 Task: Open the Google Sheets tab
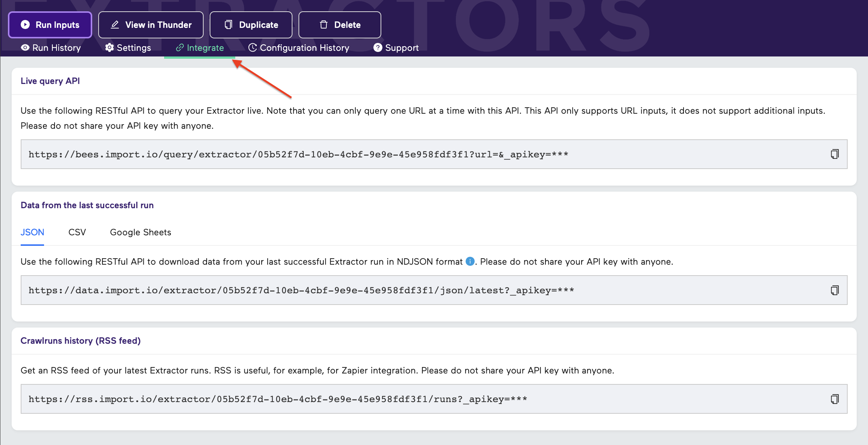pyautogui.click(x=140, y=232)
